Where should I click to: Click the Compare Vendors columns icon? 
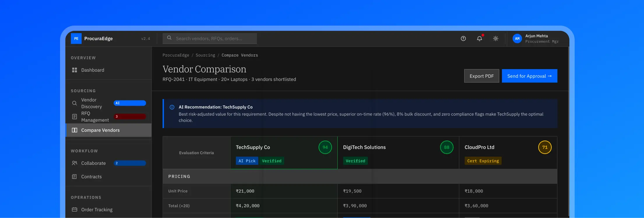pyautogui.click(x=75, y=130)
